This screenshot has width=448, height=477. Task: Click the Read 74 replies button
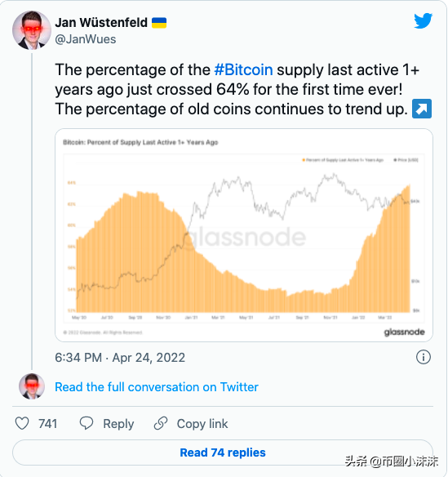223,452
